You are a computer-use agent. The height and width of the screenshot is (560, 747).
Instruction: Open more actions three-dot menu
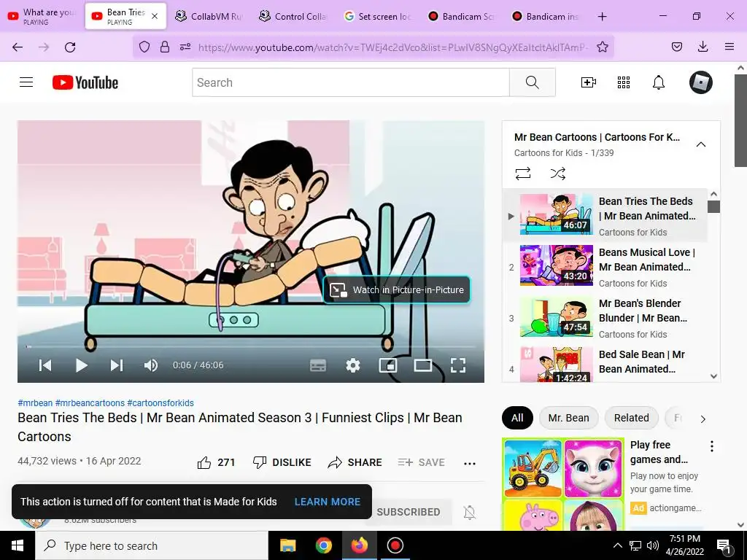pos(470,463)
